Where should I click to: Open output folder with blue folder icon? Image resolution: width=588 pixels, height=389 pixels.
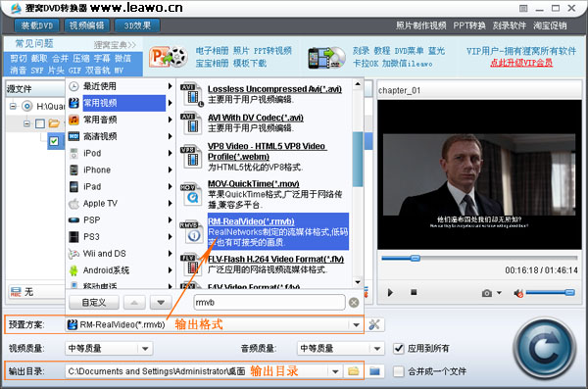374,371
